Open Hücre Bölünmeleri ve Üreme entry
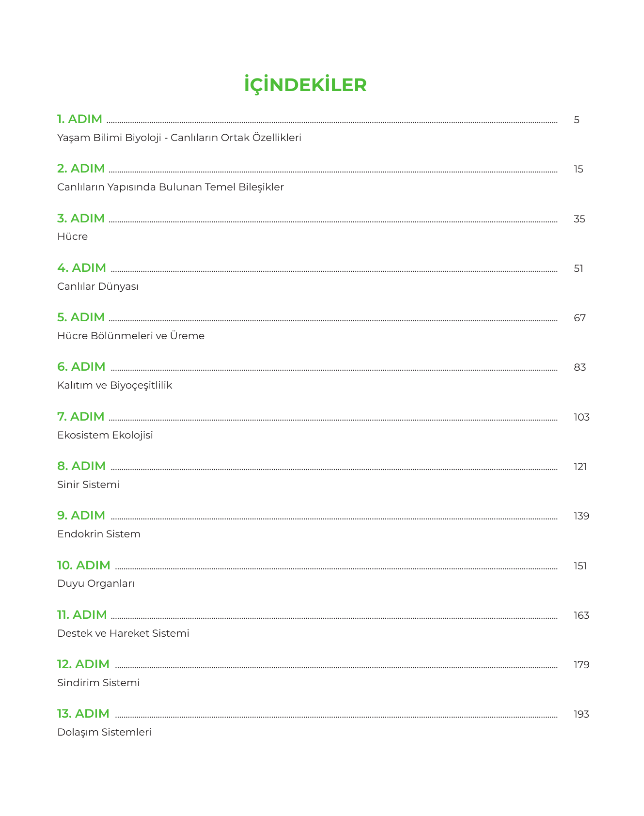Viewport: 644px width, 816px height. click(x=130, y=336)
